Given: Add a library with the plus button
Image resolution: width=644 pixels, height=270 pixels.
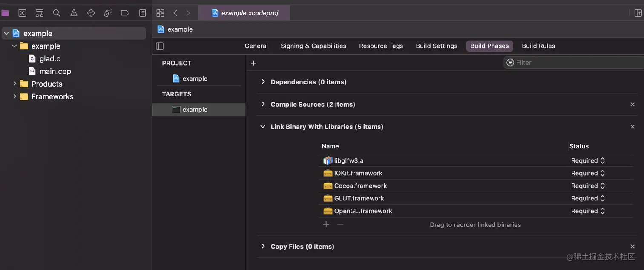Looking at the screenshot, I should 326,224.
